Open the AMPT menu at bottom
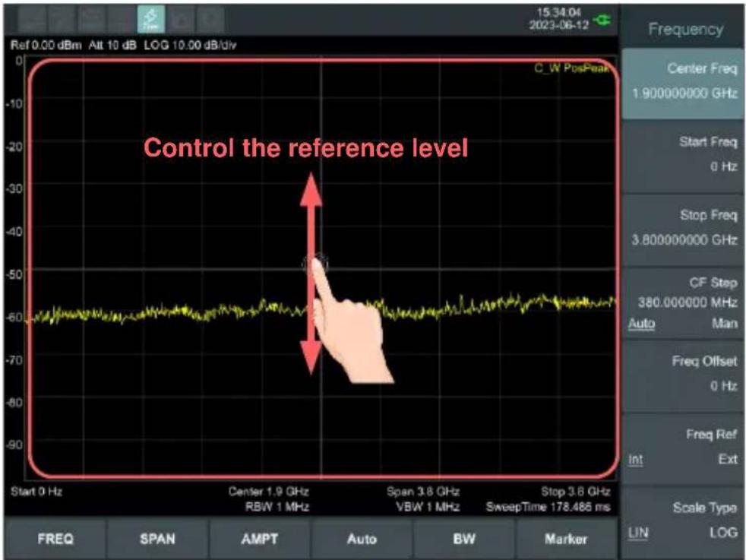Image resolution: width=746 pixels, height=560 pixels. tap(259, 539)
